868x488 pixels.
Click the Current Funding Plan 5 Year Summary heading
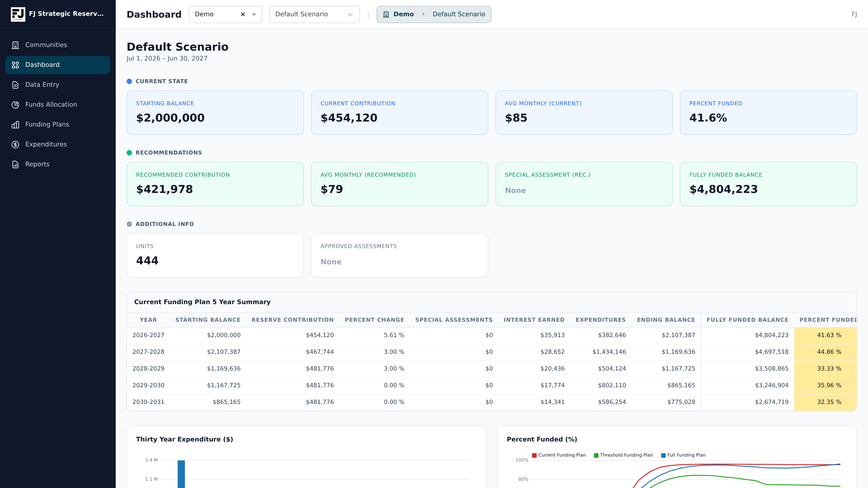pos(202,302)
